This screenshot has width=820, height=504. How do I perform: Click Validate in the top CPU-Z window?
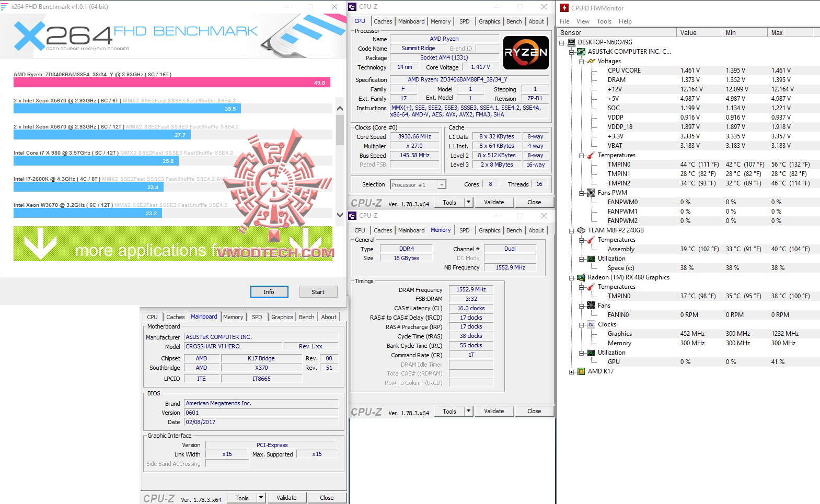pos(494,202)
